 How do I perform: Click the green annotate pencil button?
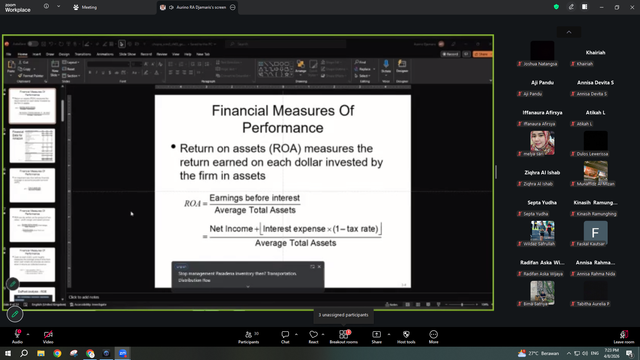[15, 314]
